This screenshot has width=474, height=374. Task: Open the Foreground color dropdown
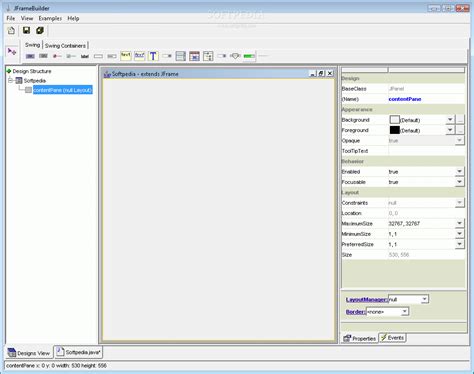450,130
